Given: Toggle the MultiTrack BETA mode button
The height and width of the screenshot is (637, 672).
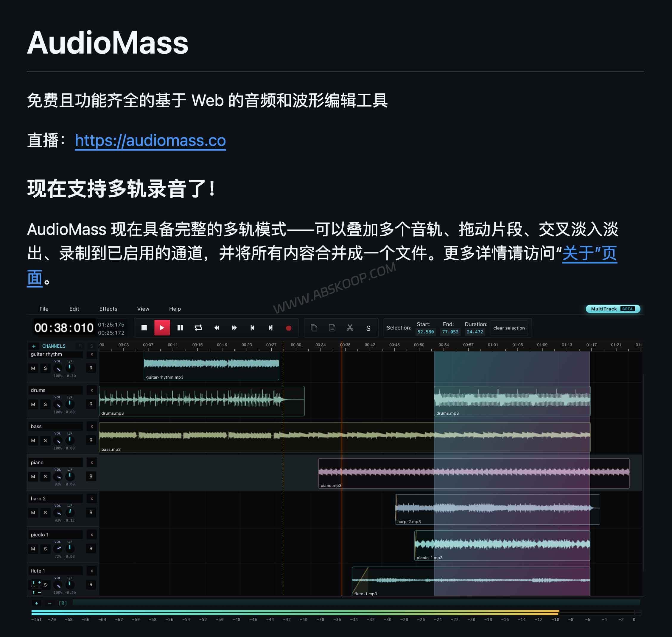Looking at the screenshot, I should (613, 309).
